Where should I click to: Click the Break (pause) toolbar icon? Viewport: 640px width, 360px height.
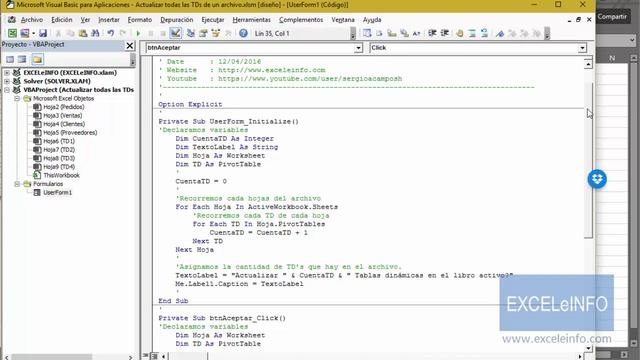click(151, 33)
